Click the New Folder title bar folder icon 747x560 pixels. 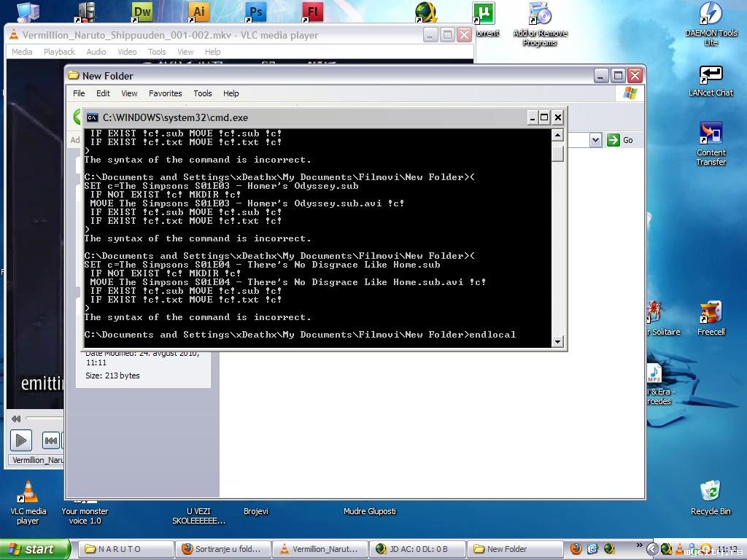74,75
